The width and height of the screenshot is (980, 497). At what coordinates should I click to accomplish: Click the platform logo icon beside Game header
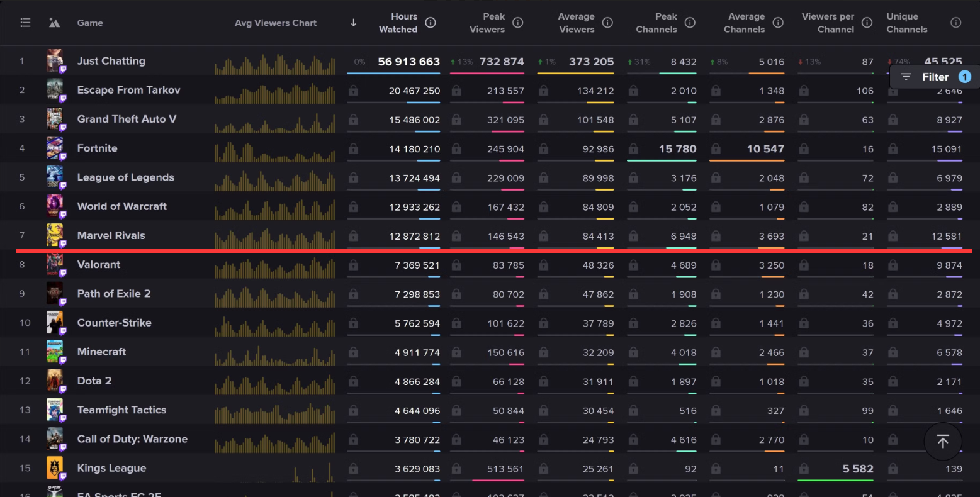(x=54, y=23)
